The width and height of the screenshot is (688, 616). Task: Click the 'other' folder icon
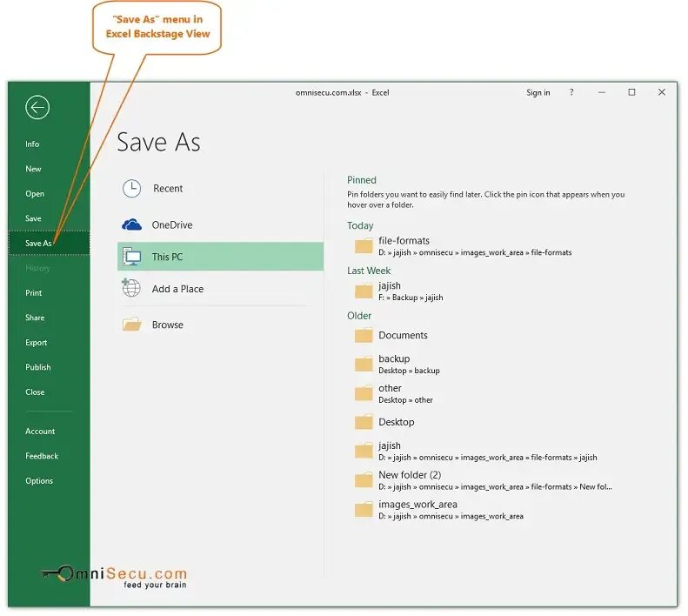[x=364, y=393]
